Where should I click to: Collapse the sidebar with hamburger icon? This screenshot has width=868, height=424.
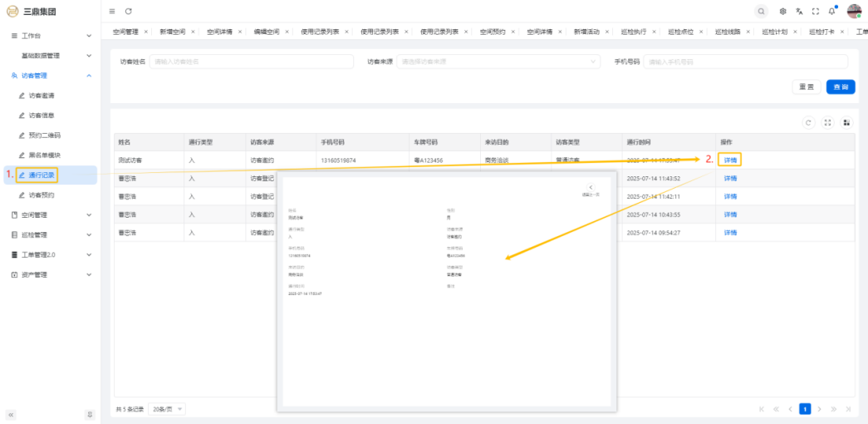[x=113, y=11]
